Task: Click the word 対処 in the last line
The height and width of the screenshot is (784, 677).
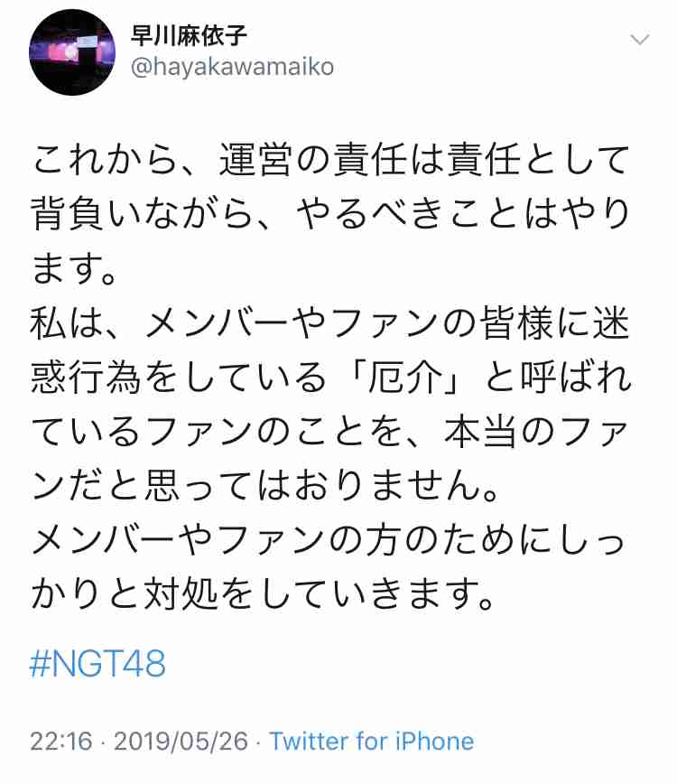Action: pos(181,595)
